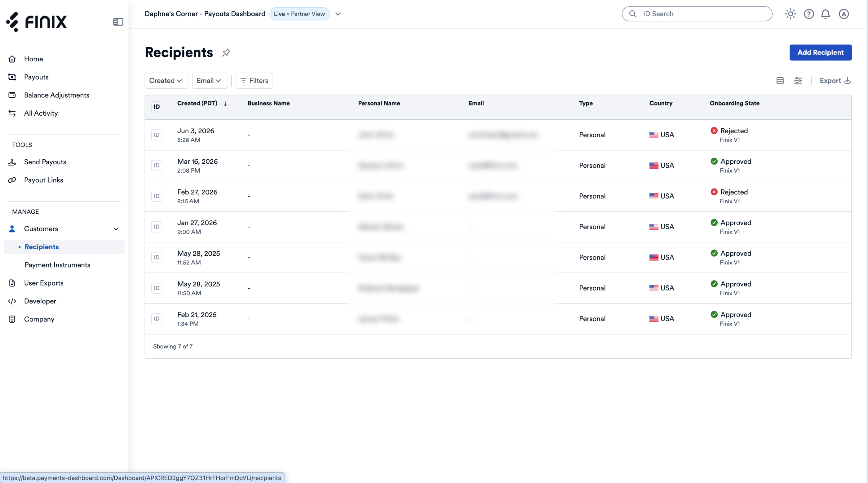Screen dimensions: 868x483
Task: Copy ID for the Feb 21, 2025 row
Action: tap(157, 319)
